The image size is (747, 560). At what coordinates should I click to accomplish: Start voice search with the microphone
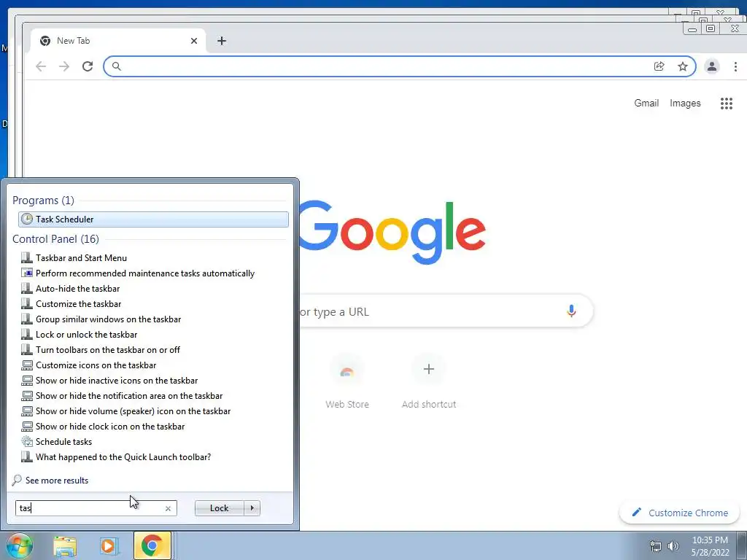pos(571,311)
